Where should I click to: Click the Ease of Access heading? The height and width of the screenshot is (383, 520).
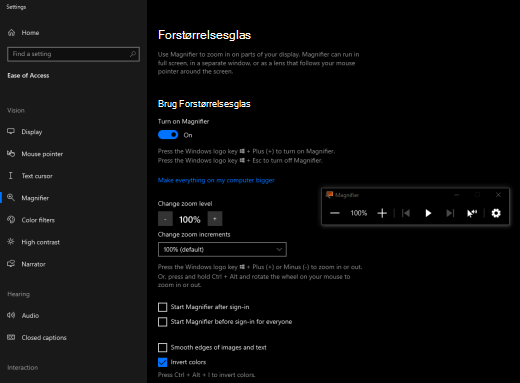click(x=28, y=76)
